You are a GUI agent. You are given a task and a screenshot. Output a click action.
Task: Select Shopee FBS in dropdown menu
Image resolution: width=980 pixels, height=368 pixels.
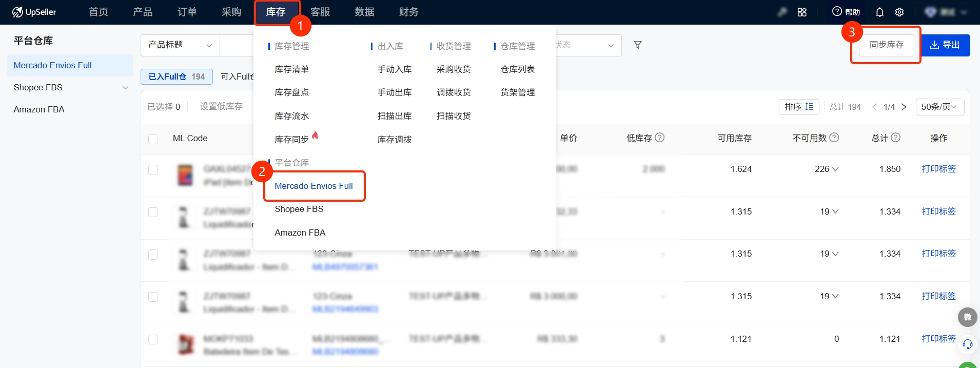(299, 209)
